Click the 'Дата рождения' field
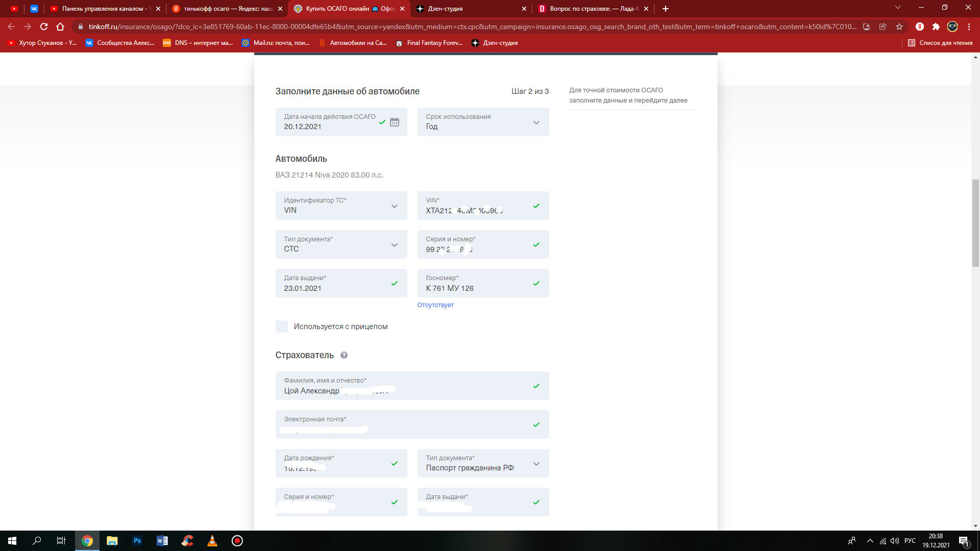This screenshot has width=980, height=551. click(x=341, y=463)
